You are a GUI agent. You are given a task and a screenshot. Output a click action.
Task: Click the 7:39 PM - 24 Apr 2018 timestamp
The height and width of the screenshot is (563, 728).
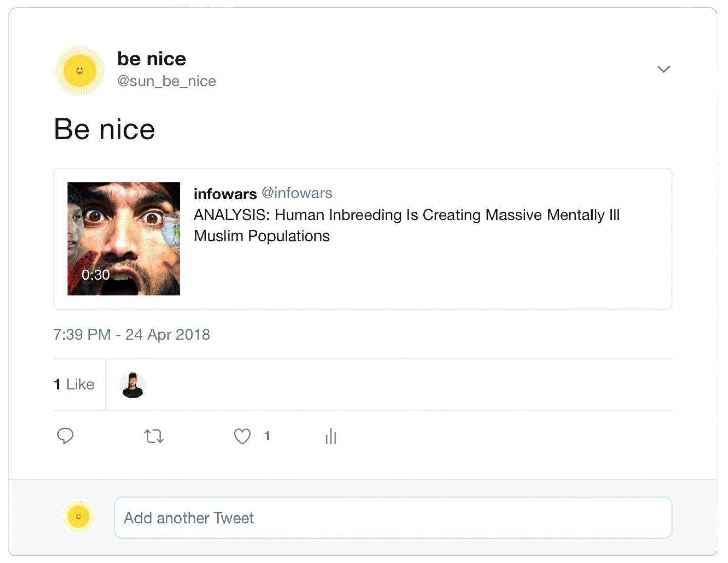(131, 335)
